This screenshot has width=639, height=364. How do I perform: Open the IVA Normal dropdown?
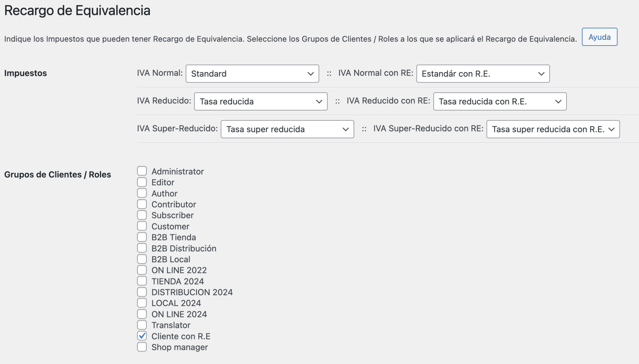(252, 74)
